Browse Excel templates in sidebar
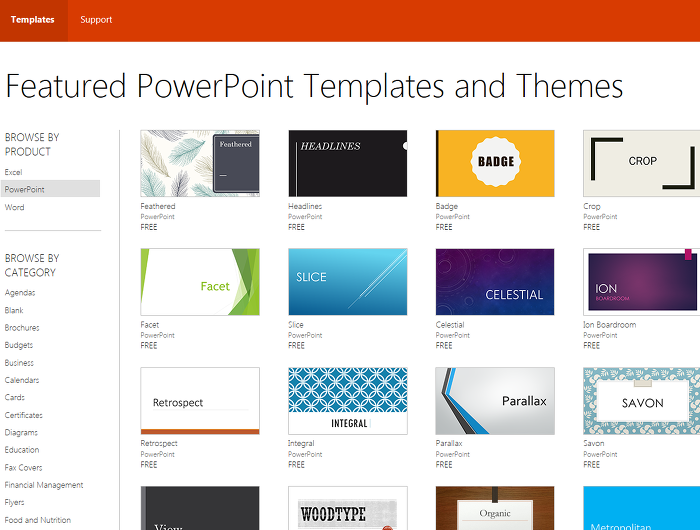700x530 pixels. 13,172
